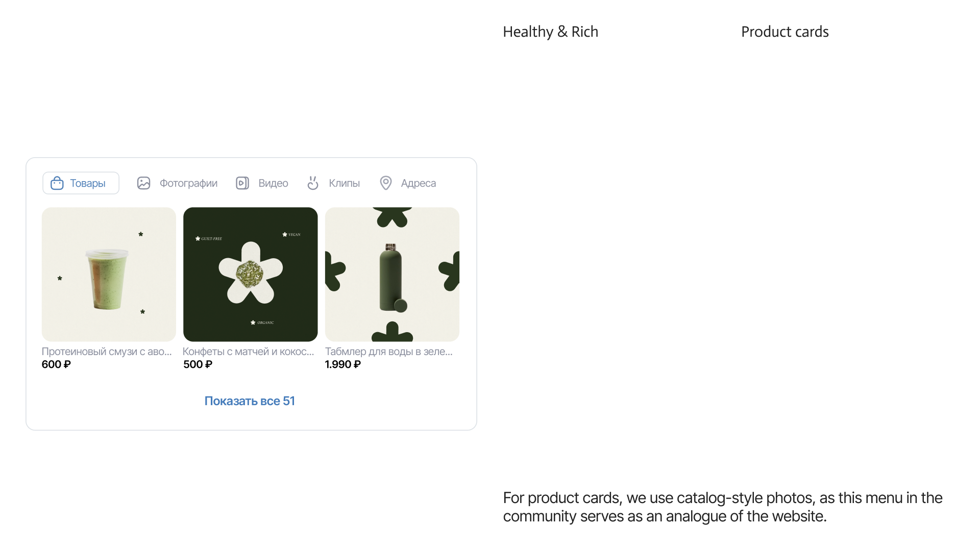980x551 pixels.
Task: Click the shopping bag icon for Товары
Action: click(57, 183)
